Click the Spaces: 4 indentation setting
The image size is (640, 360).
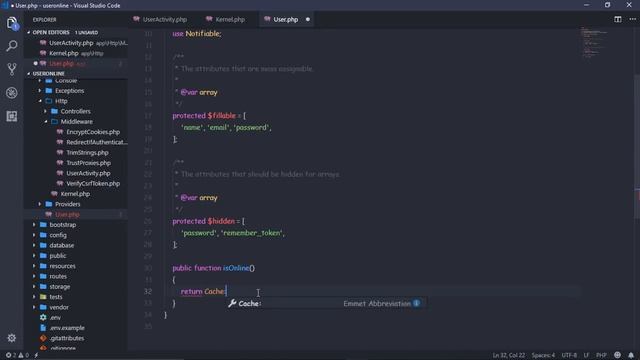tap(543, 355)
